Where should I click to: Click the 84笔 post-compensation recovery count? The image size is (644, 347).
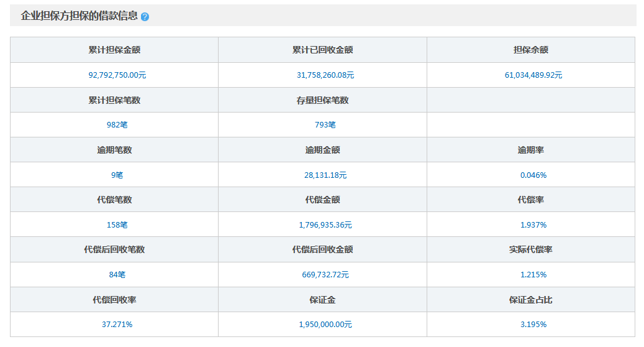117,275
